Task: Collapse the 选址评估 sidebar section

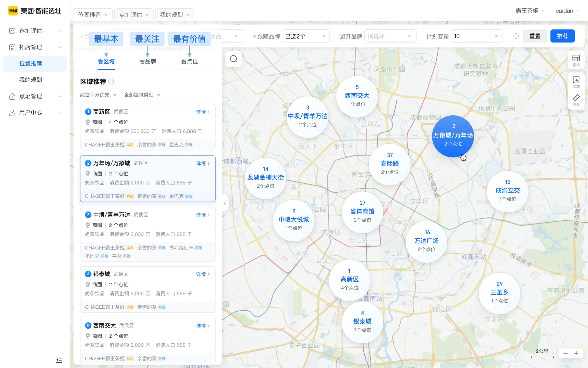Action: pyautogui.click(x=60, y=31)
